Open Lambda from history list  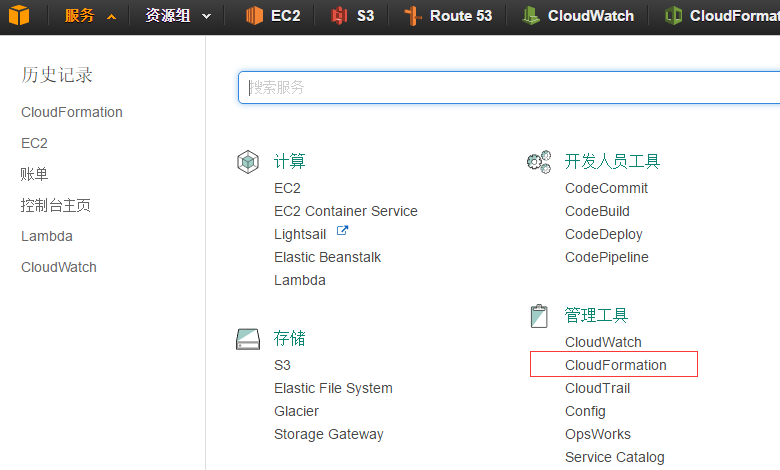47,236
